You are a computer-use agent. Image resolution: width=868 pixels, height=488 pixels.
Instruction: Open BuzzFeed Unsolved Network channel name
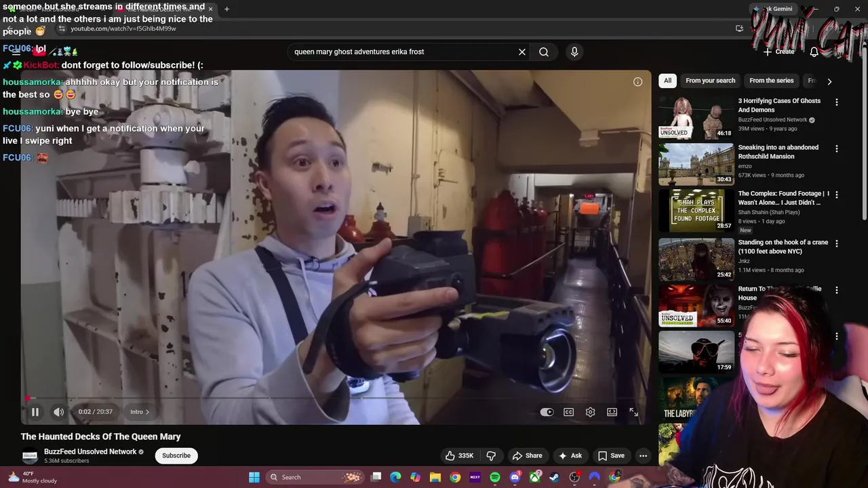pyautogui.click(x=90, y=451)
